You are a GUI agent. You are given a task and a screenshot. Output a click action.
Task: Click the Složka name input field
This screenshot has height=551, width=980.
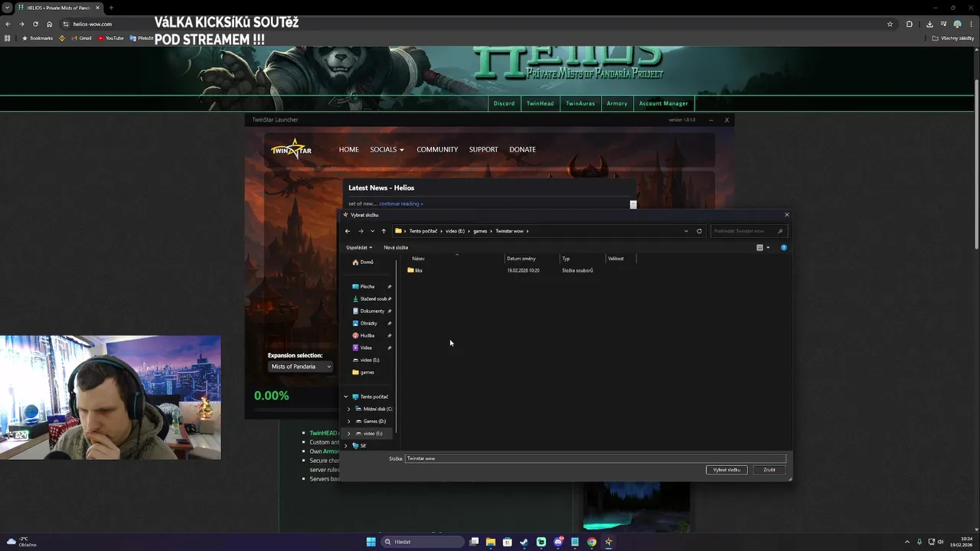[x=596, y=458]
